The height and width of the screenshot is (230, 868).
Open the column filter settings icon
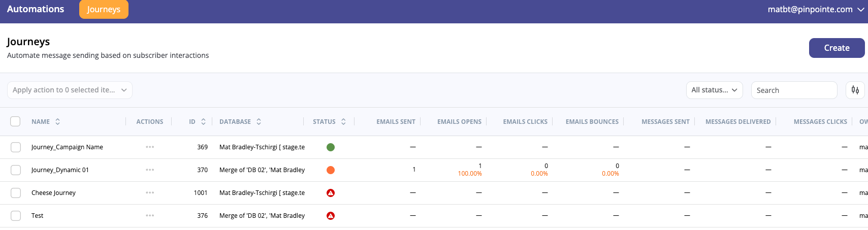click(x=855, y=90)
